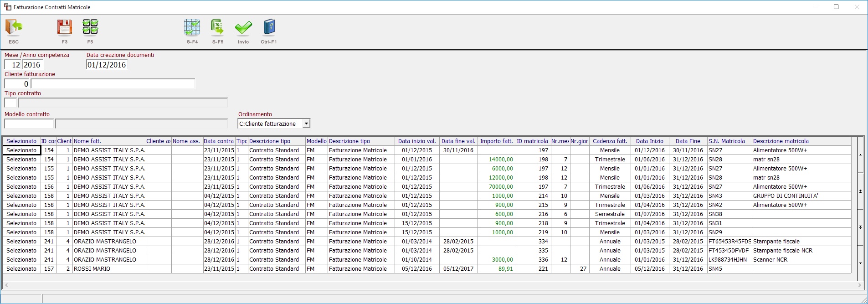This screenshot has height=304, width=868.
Task: Click the Modello contratto code field
Action: click(29, 124)
